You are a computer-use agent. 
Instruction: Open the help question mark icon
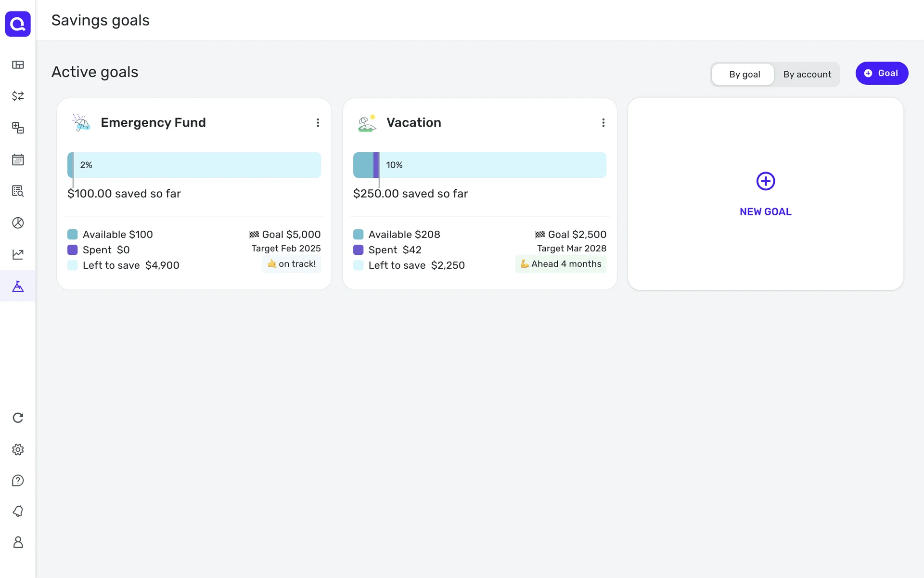pyautogui.click(x=18, y=481)
